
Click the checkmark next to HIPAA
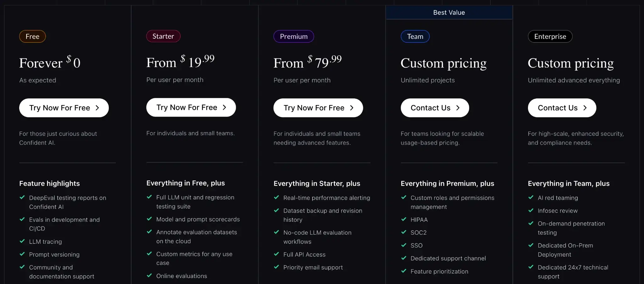pyautogui.click(x=404, y=219)
